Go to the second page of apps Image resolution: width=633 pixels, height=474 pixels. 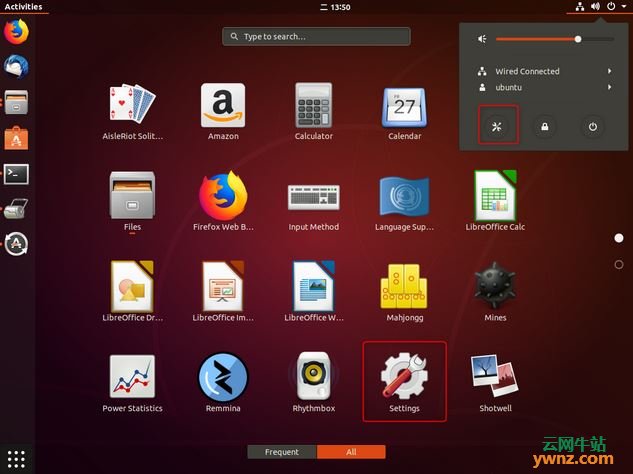(x=618, y=264)
